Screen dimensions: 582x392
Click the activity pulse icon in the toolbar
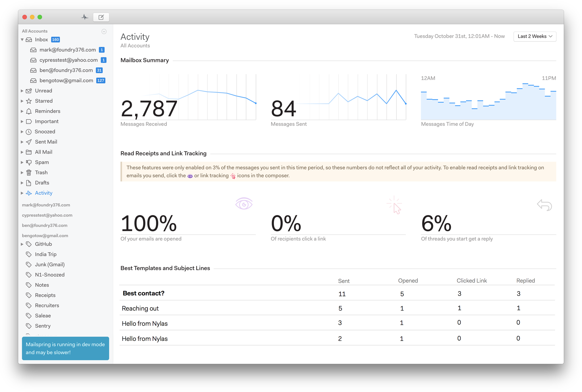click(84, 17)
